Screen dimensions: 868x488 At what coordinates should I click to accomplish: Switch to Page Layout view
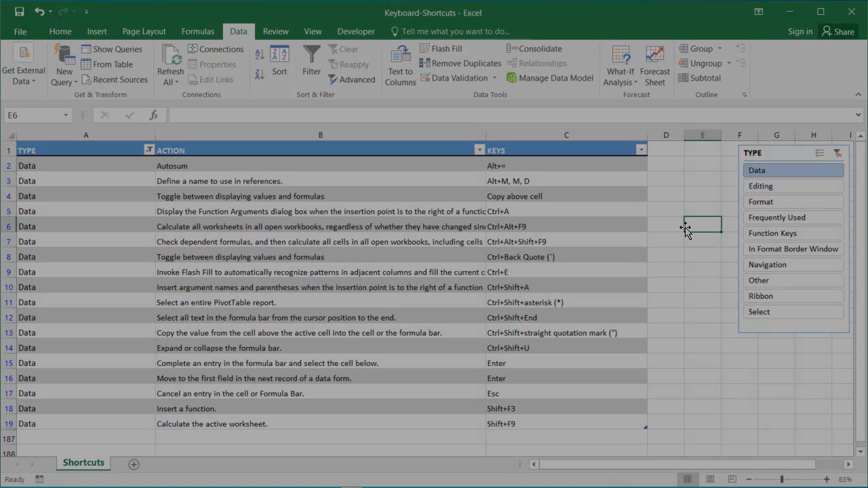[710, 479]
